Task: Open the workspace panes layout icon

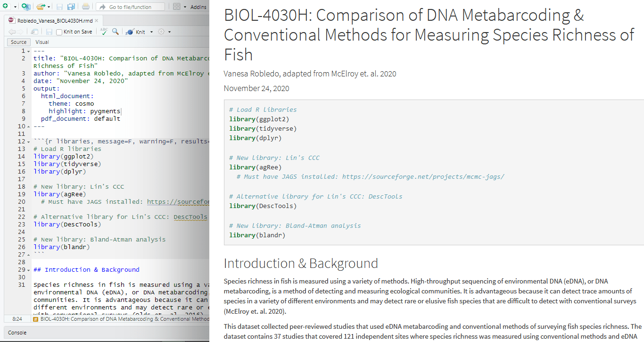Action: 177,7
